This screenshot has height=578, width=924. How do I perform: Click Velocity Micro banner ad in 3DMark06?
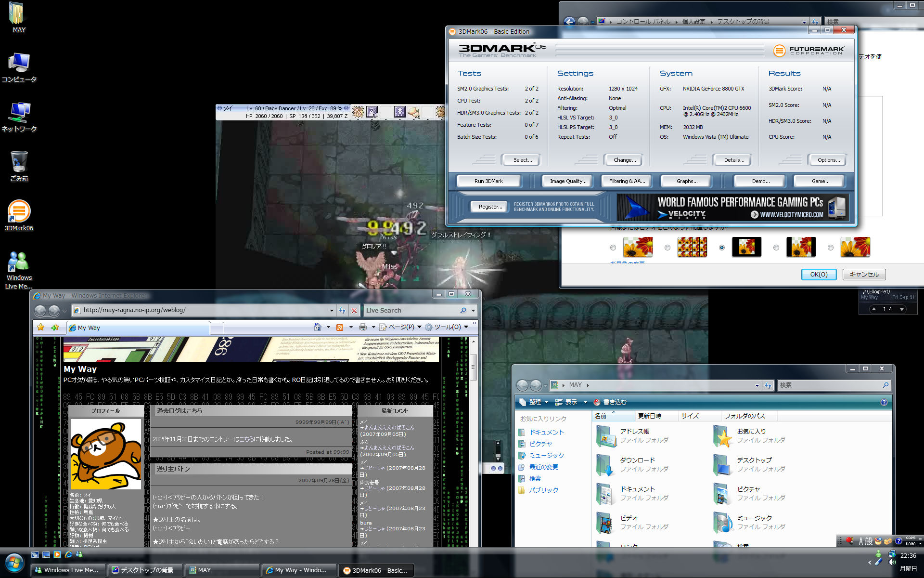pyautogui.click(x=732, y=207)
